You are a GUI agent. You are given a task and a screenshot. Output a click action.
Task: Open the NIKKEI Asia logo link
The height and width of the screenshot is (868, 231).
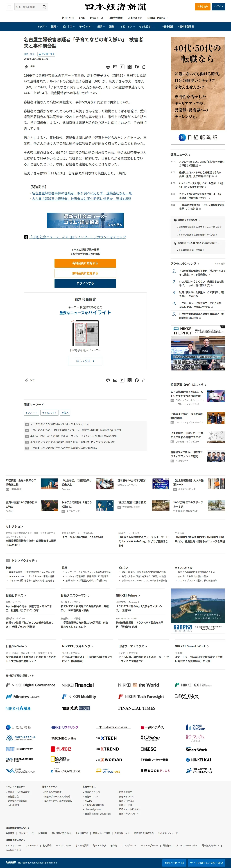[x=18, y=708]
